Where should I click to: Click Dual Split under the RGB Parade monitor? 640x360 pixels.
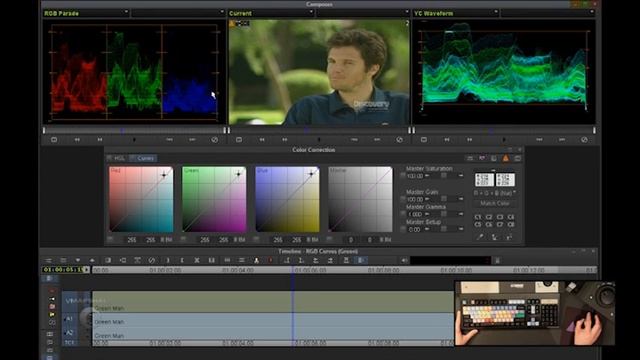54,140
